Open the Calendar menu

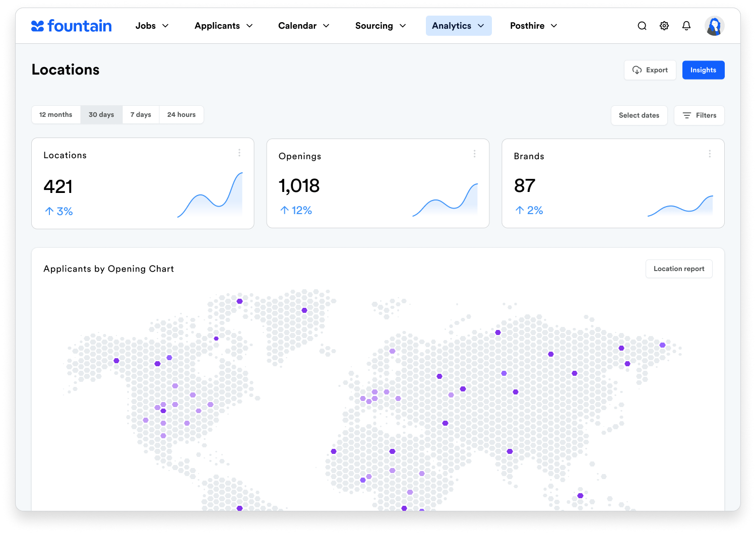(303, 26)
